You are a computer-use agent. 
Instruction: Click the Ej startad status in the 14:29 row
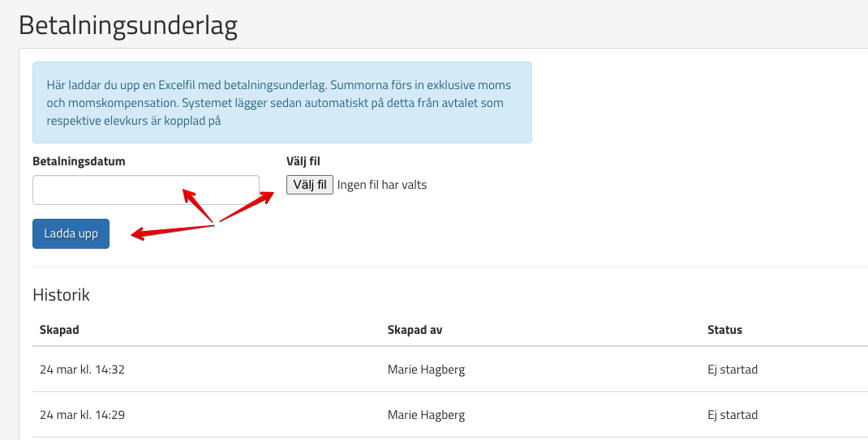[733, 415]
